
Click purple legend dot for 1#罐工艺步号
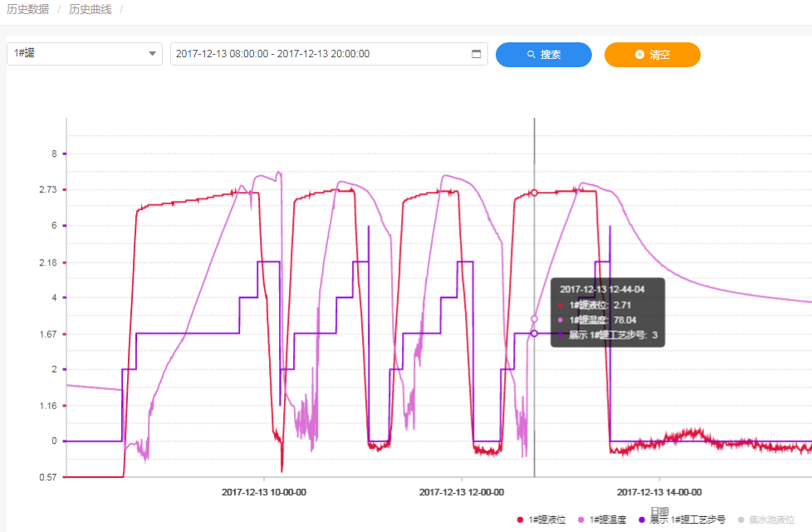[x=641, y=520]
